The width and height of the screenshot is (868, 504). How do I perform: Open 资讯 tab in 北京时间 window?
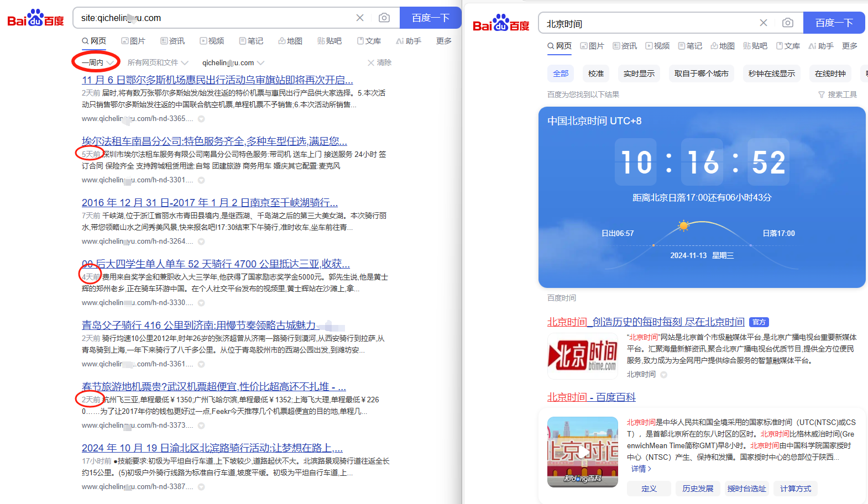point(625,46)
